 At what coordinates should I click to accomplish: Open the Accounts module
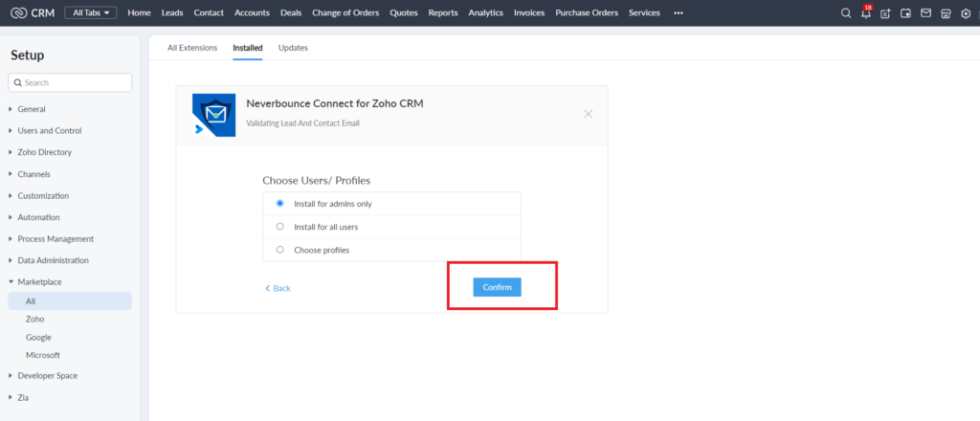[x=252, y=12]
